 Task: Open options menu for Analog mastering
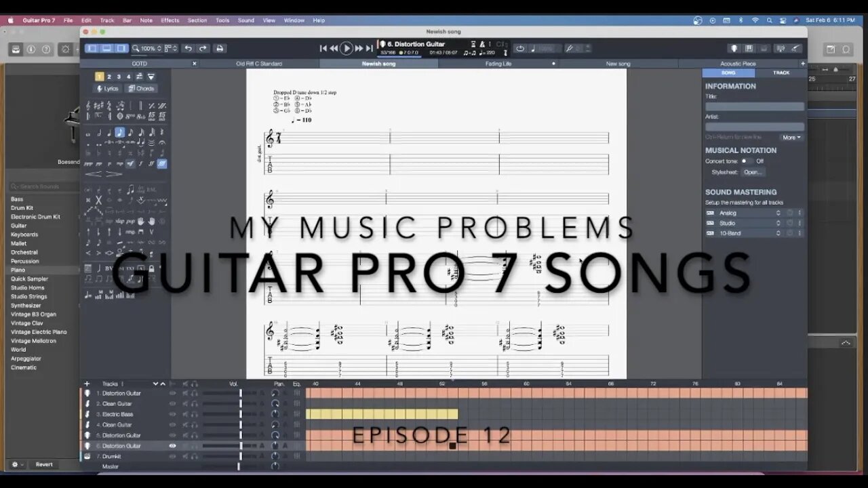tap(800, 213)
